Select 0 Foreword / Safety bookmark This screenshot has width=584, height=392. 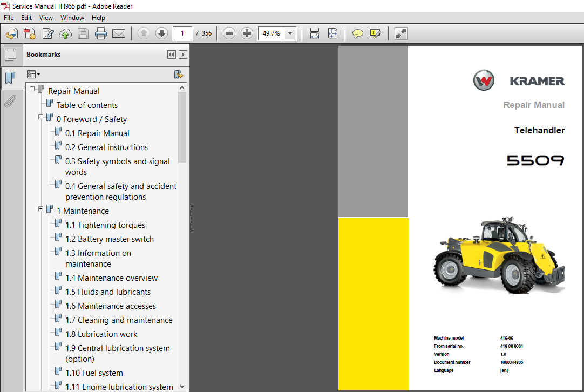click(x=92, y=119)
